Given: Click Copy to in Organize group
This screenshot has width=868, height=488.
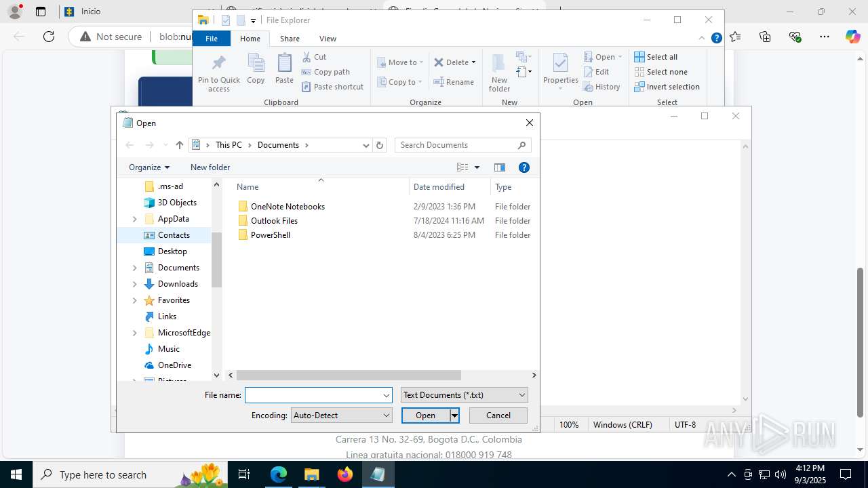Looking at the screenshot, I should click(399, 82).
